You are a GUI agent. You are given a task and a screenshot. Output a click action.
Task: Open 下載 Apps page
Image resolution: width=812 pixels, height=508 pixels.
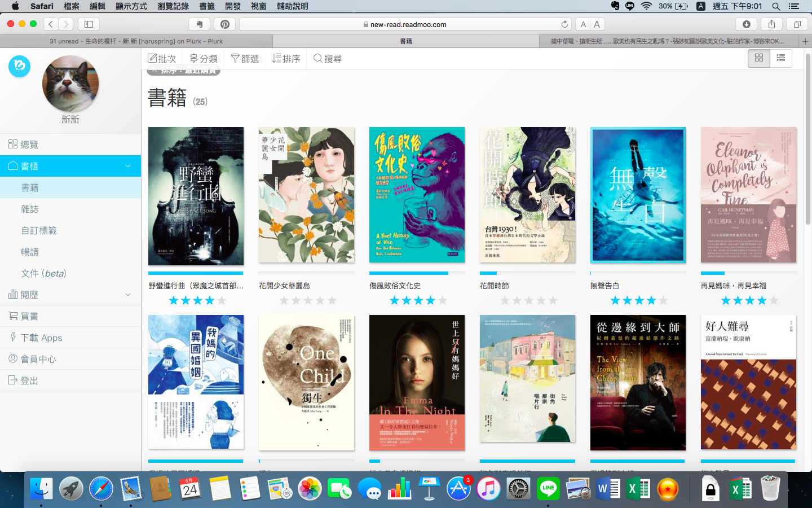click(70, 338)
